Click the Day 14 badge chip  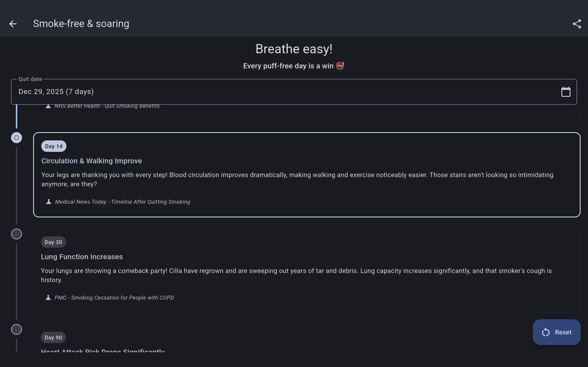(x=54, y=146)
